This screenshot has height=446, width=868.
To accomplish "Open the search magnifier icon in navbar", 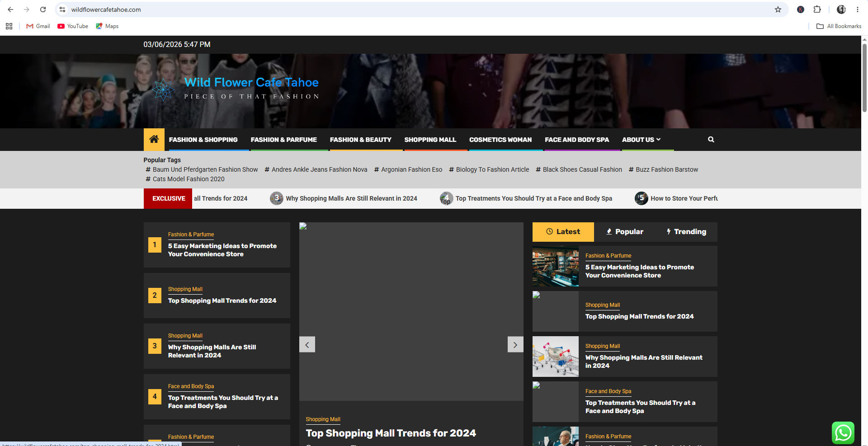I will 711,140.
